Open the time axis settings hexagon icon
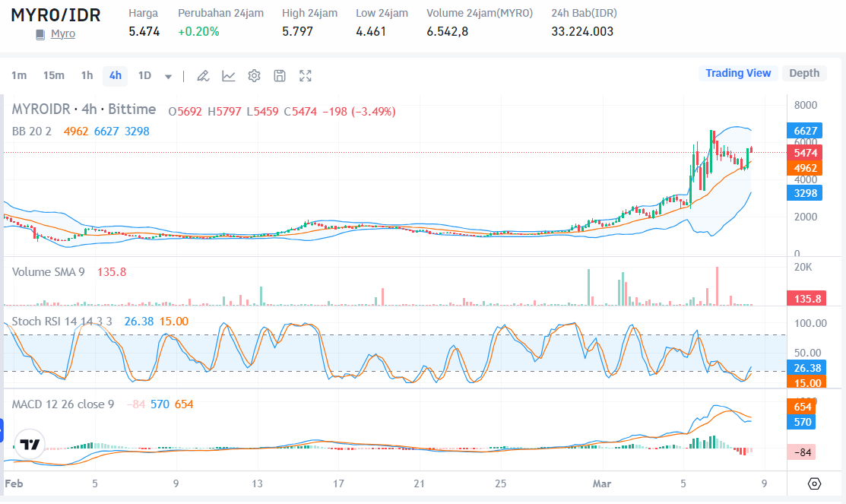Image resolution: width=846 pixels, height=504 pixels. click(814, 483)
